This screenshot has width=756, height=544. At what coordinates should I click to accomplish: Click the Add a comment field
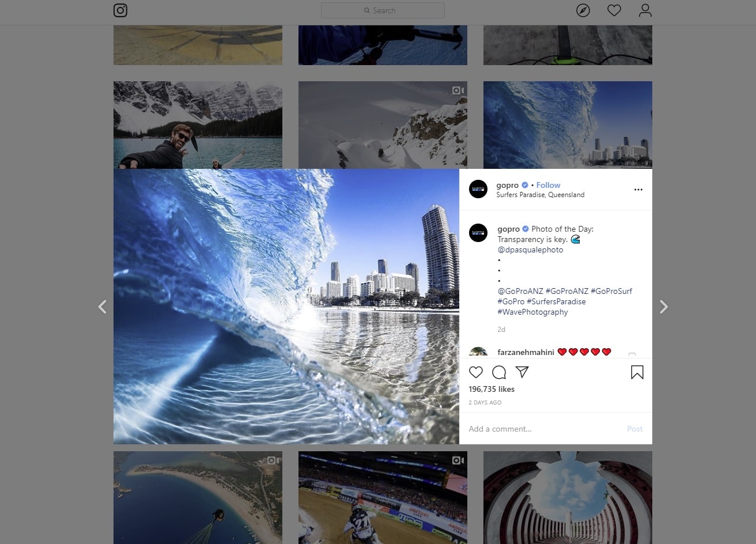(542, 429)
